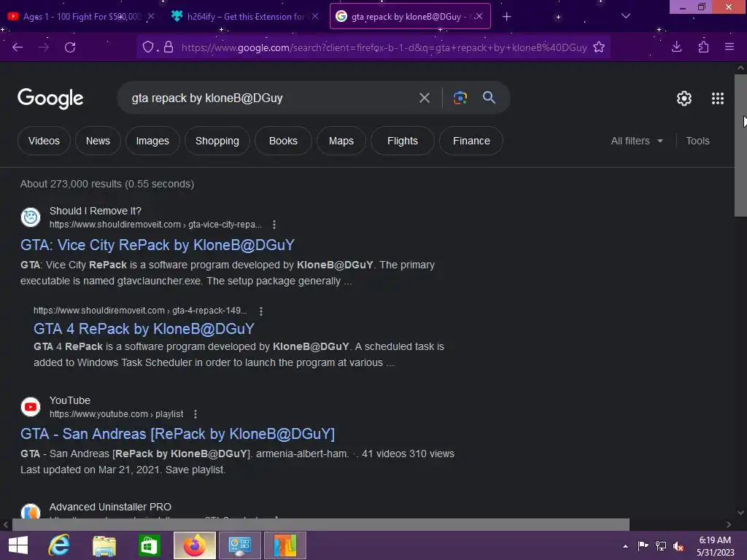747x560 pixels.
Task: Open the extensions puzzle icon
Action: click(x=703, y=47)
